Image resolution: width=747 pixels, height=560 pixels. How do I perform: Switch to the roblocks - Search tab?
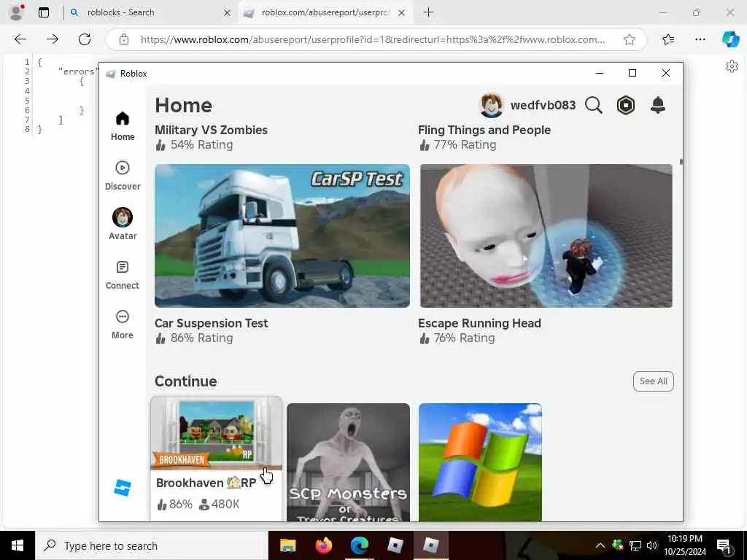pos(149,12)
